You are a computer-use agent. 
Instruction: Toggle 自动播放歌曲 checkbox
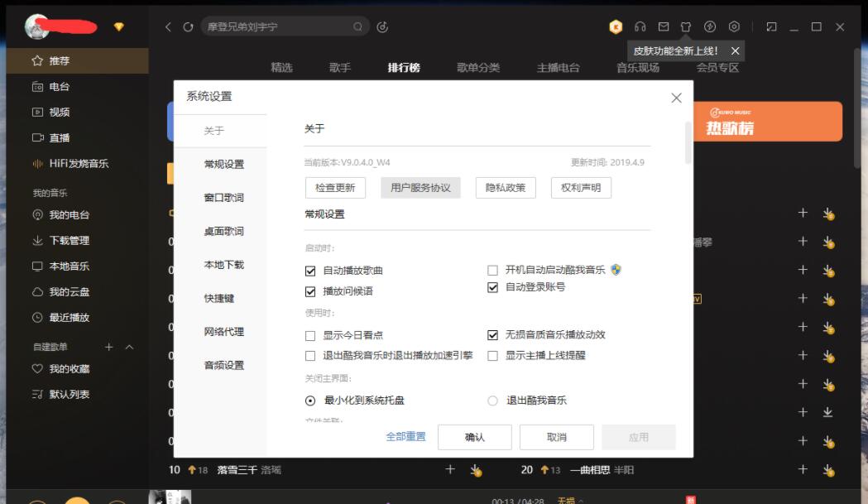pyautogui.click(x=310, y=271)
